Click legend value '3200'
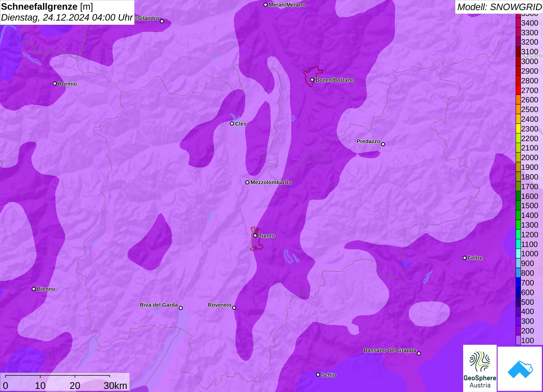This screenshot has width=543, height=392. (529, 42)
